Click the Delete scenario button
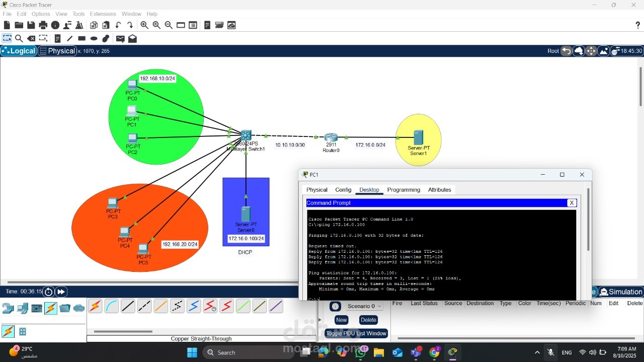Viewport: 644px width, 362px height. coord(368,320)
